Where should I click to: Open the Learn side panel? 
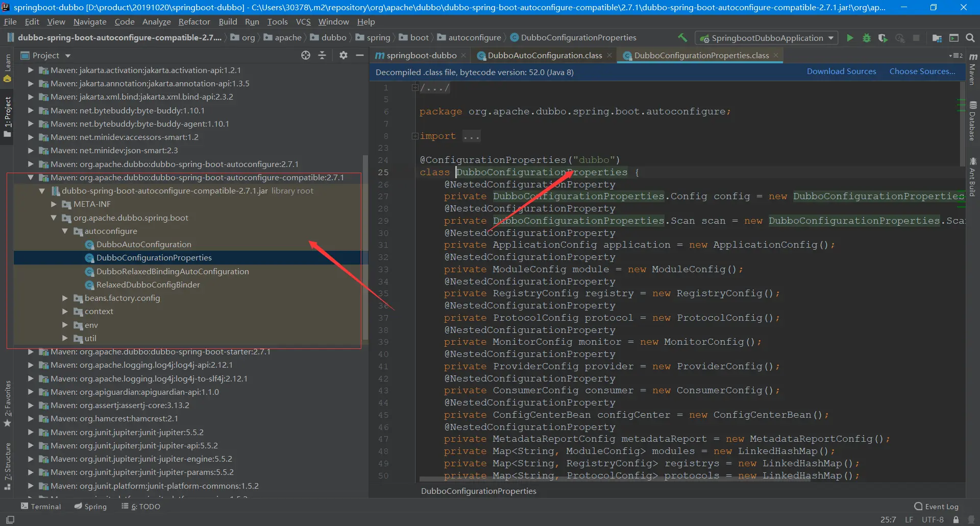pyautogui.click(x=7, y=68)
